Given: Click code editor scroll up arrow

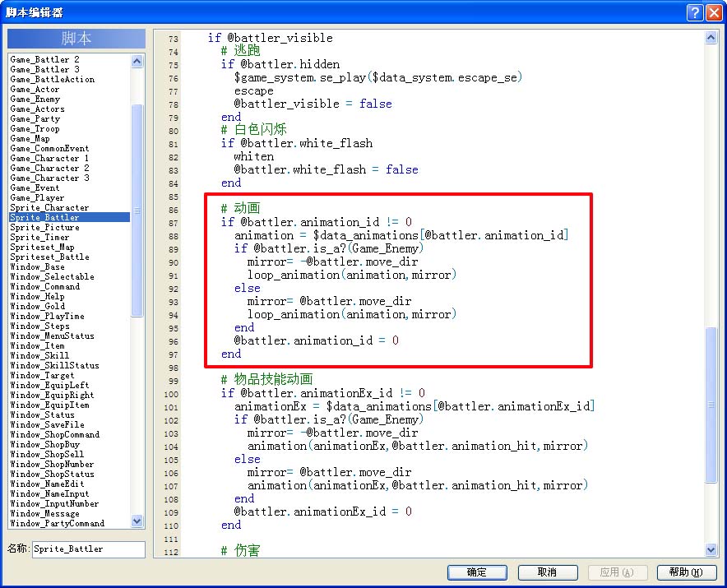Looking at the screenshot, I should pyautogui.click(x=711, y=38).
